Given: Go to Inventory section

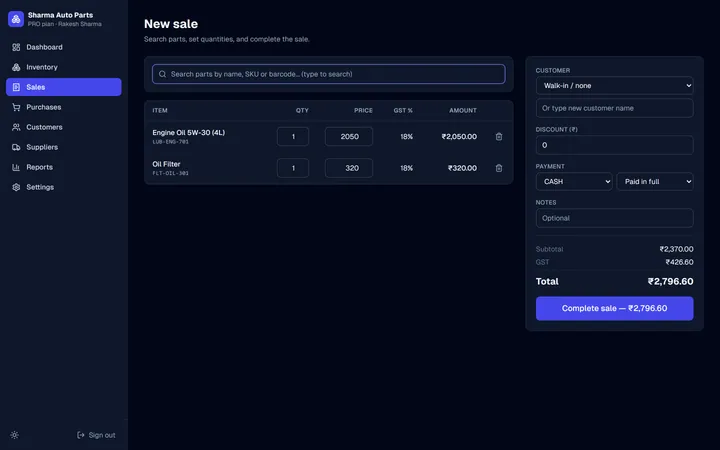Looking at the screenshot, I should (64, 67).
